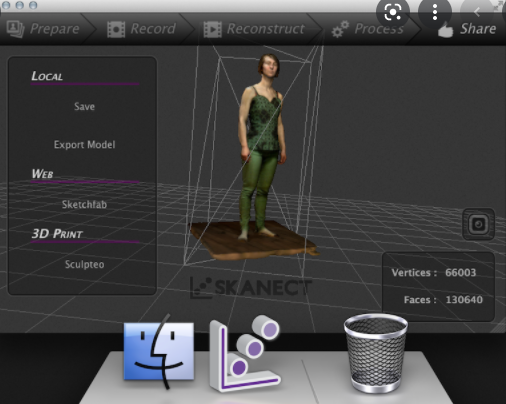Go to the Process tab
Image resolution: width=506 pixels, height=404 pixels.
pyautogui.click(x=368, y=29)
